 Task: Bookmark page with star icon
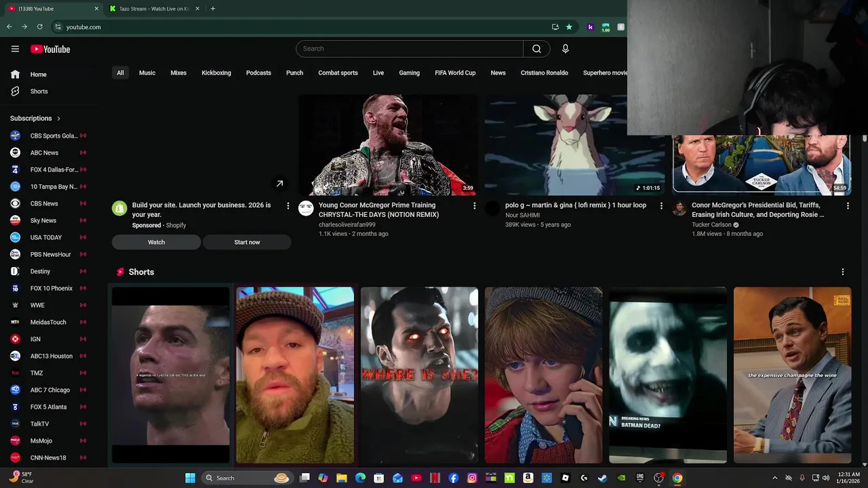pos(569,27)
